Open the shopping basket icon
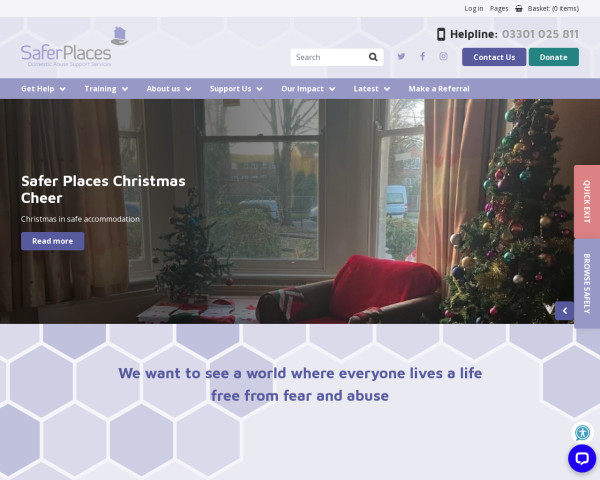The width and height of the screenshot is (600, 480). (518, 8)
